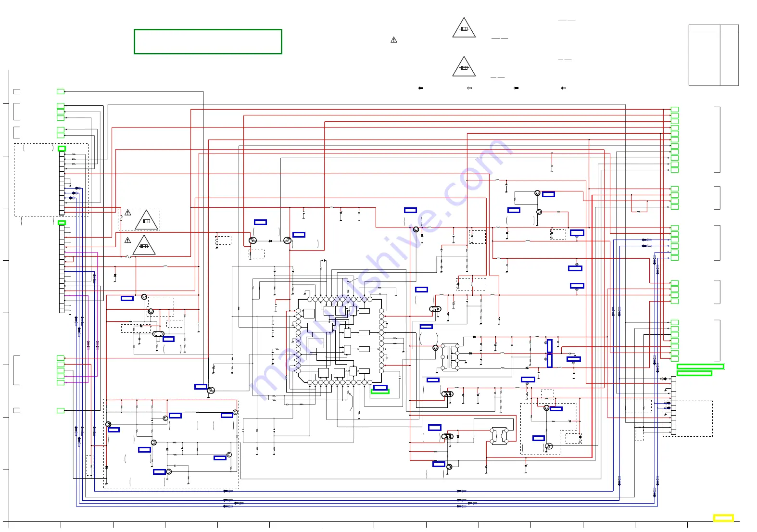757x532 pixels.
Task: Click the transformer symbol right of the central IC
Action: (450, 356)
